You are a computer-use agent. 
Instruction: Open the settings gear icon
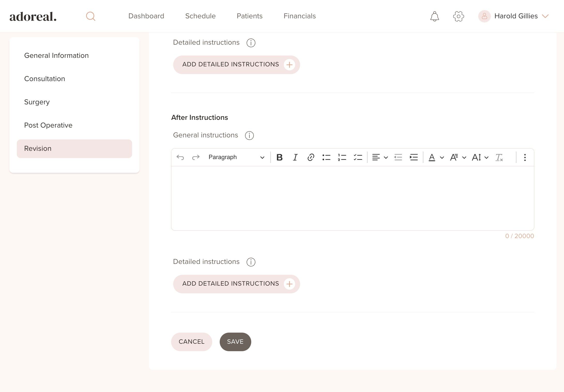(459, 16)
